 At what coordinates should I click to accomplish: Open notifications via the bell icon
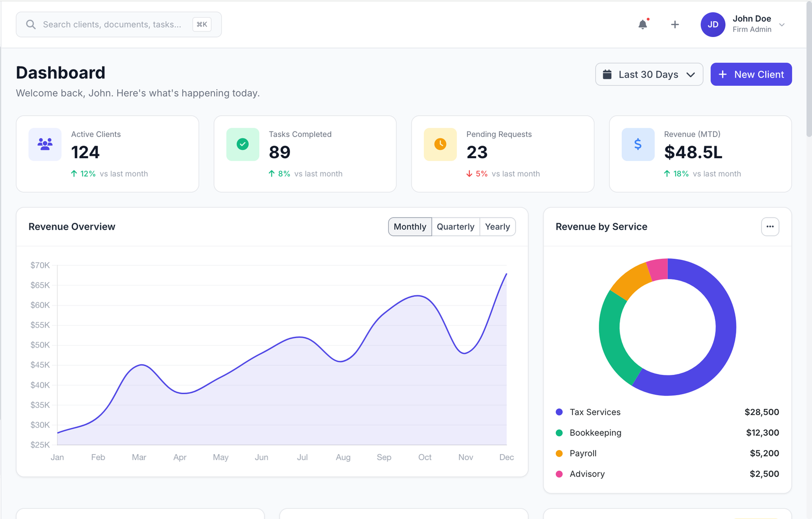(x=642, y=24)
